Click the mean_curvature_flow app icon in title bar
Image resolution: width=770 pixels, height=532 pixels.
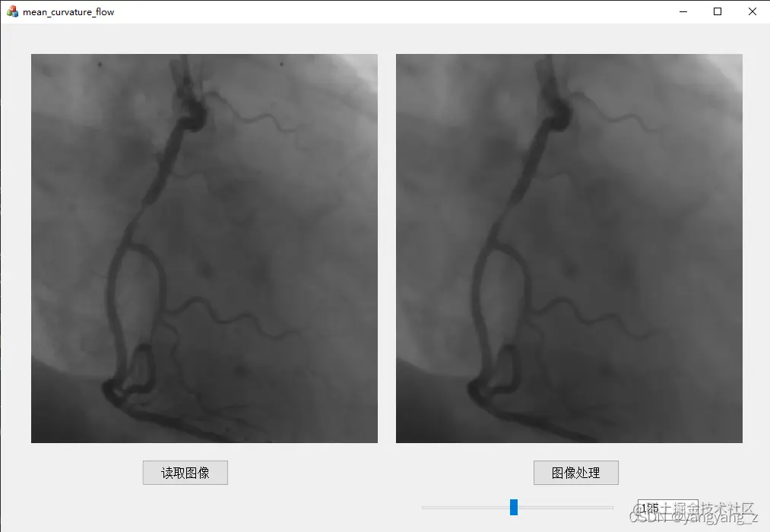pyautogui.click(x=12, y=11)
